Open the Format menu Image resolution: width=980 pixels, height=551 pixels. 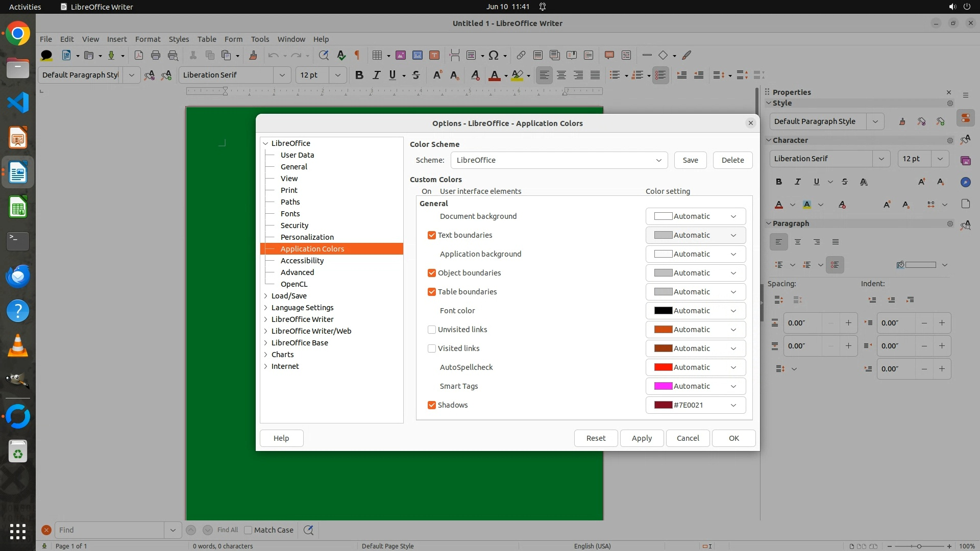(148, 39)
